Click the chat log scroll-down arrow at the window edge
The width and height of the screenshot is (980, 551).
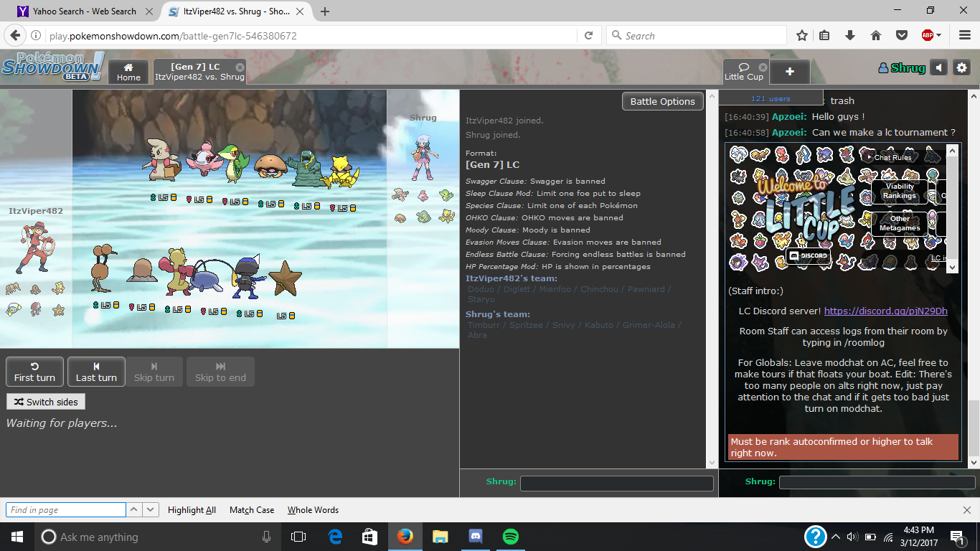pos(974,463)
